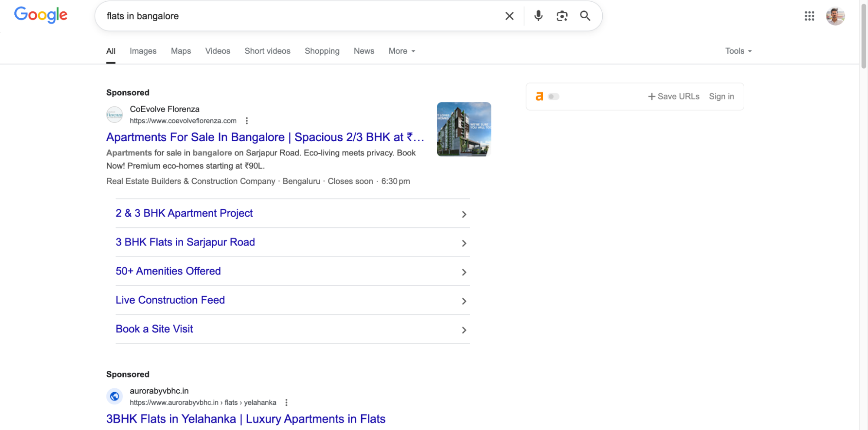The width and height of the screenshot is (868, 430).
Task: Click the apartment image thumbnail in the ad
Action: tap(464, 129)
